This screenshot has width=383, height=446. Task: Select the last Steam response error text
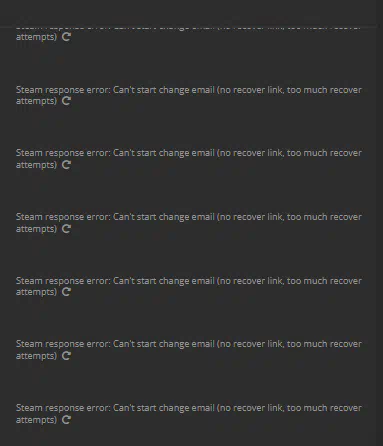coord(189,414)
